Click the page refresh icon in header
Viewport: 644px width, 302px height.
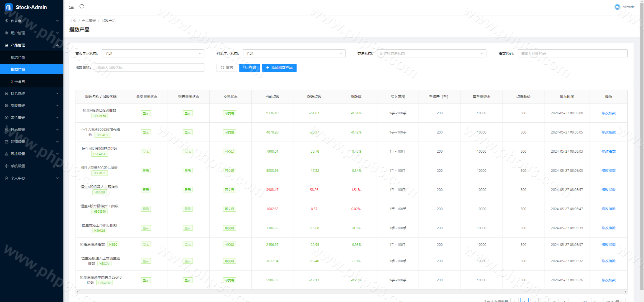pyautogui.click(x=82, y=7)
